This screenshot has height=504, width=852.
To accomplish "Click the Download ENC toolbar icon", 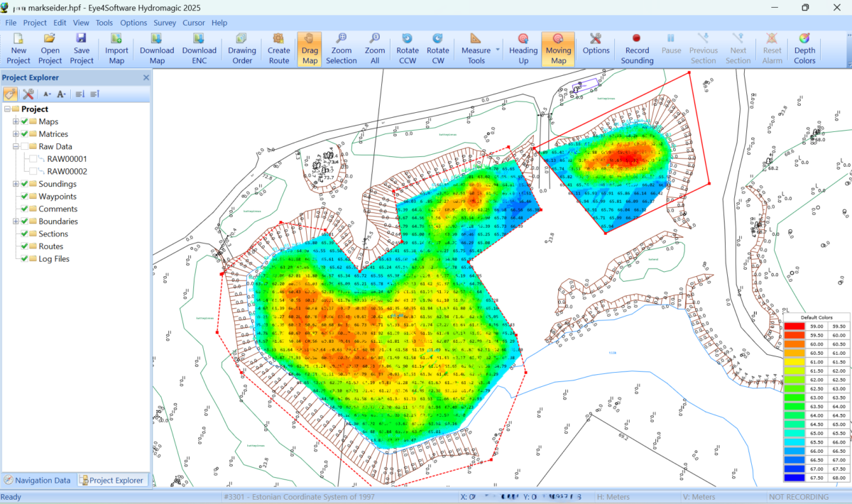I will (x=199, y=49).
